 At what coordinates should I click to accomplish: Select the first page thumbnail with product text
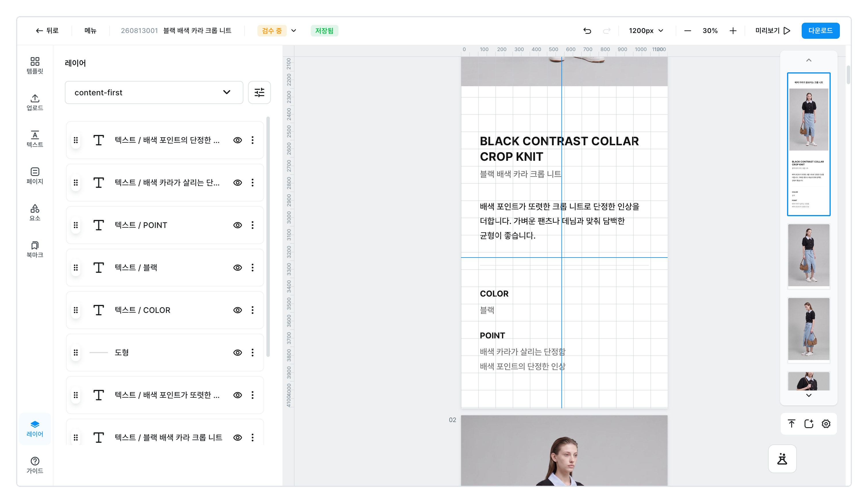click(x=809, y=144)
